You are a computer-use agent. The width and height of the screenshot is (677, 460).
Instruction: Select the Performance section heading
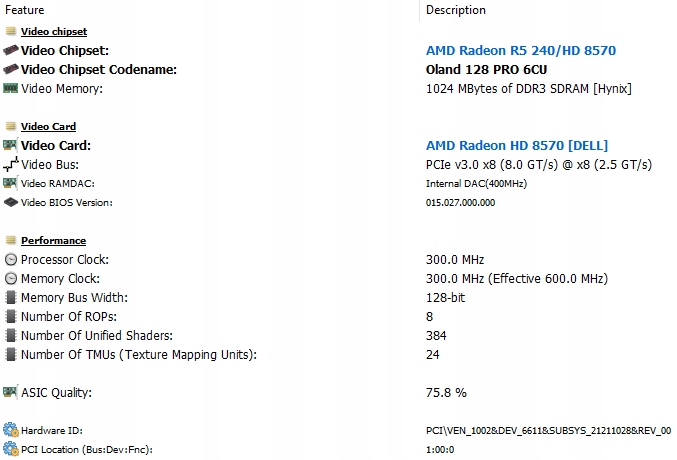pyautogui.click(x=54, y=241)
